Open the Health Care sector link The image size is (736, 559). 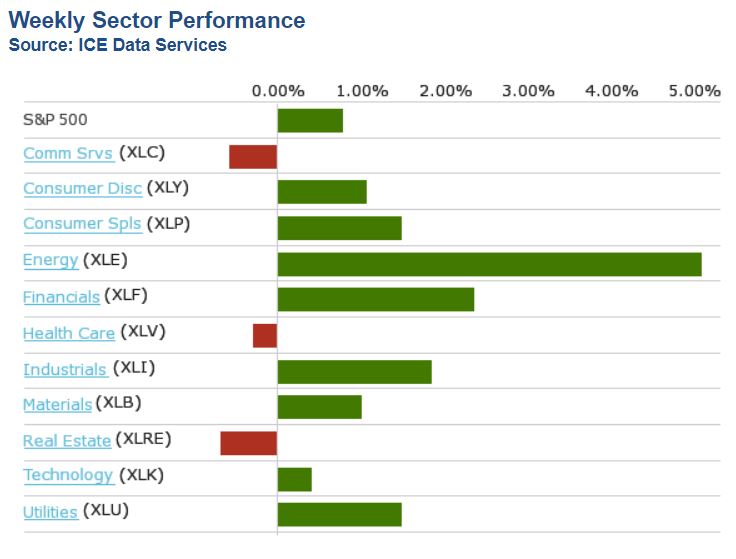coord(68,332)
